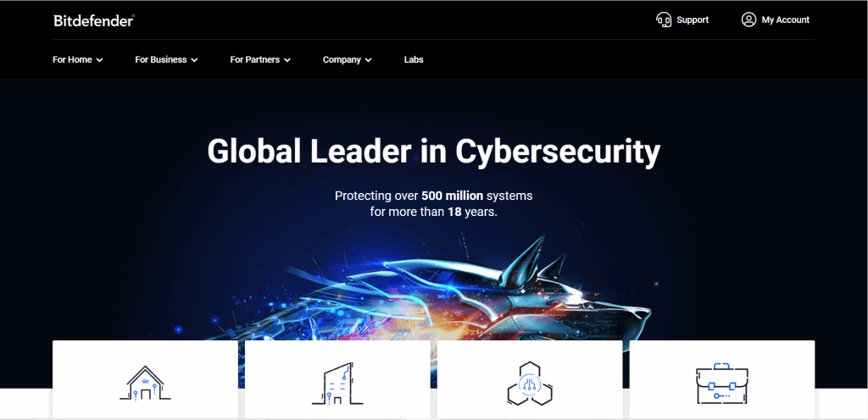The height and width of the screenshot is (420, 868).
Task: Select the hexagon circuit icon card
Action: (x=530, y=379)
